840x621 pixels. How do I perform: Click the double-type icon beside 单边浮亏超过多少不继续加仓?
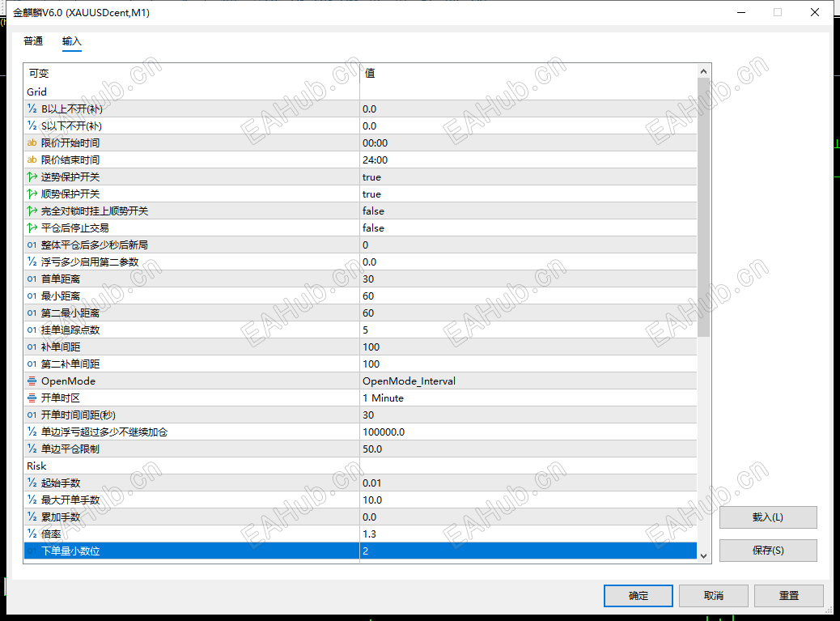tap(32, 432)
